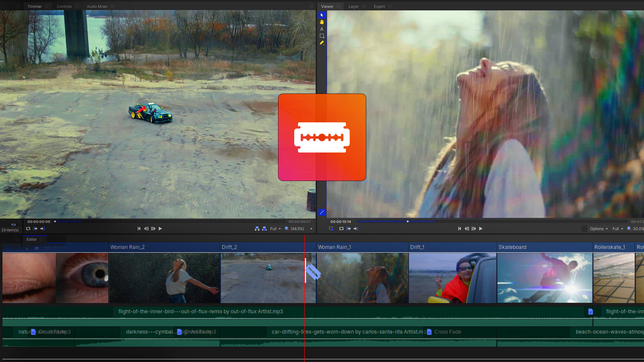
Task: Open the Layer tab
Action: coord(354,6)
